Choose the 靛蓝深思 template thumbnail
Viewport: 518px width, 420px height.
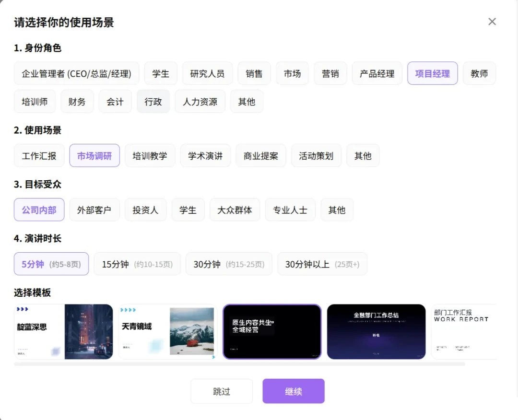coord(63,331)
